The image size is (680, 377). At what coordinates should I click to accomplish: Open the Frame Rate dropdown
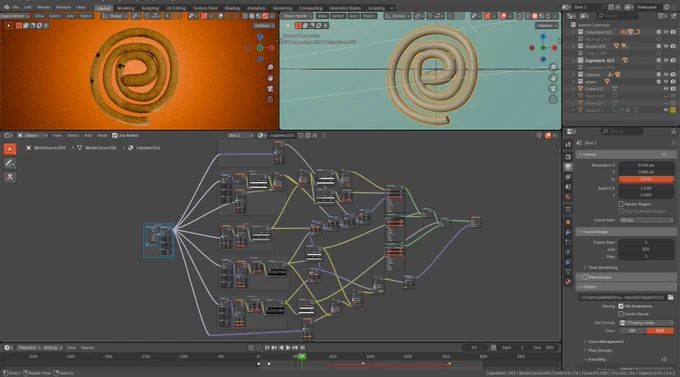coord(646,220)
